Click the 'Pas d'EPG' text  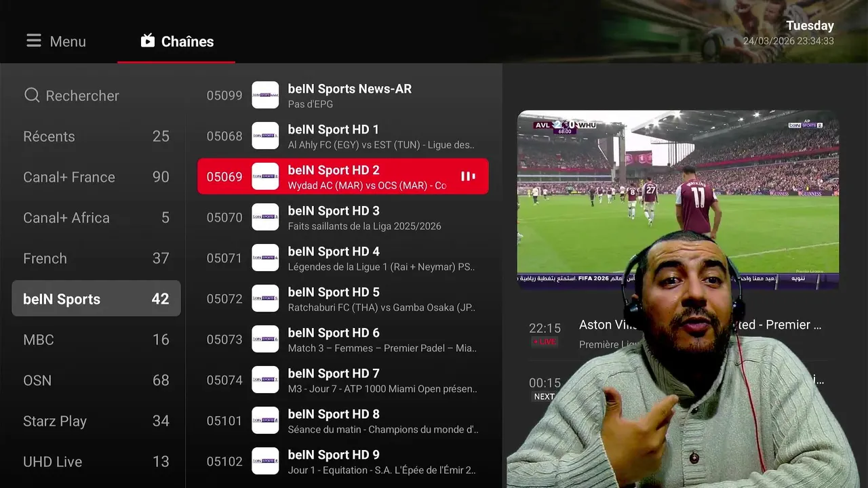tap(311, 104)
